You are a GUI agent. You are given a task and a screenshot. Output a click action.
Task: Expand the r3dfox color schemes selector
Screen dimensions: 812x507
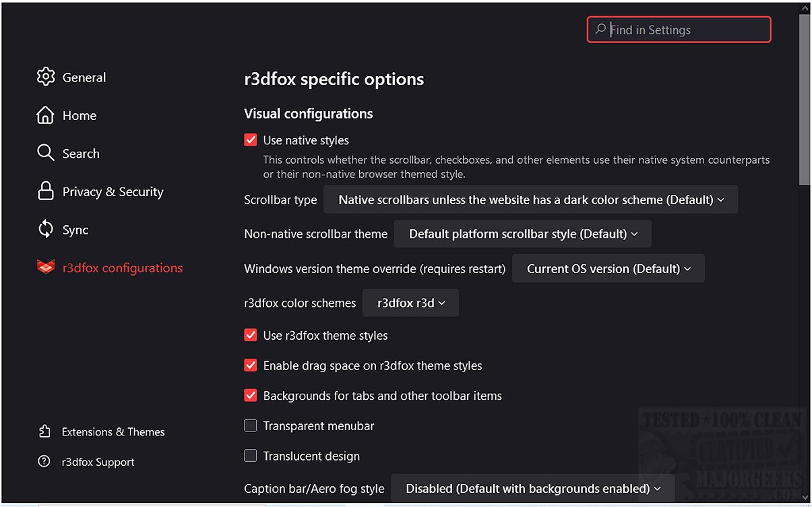point(410,303)
